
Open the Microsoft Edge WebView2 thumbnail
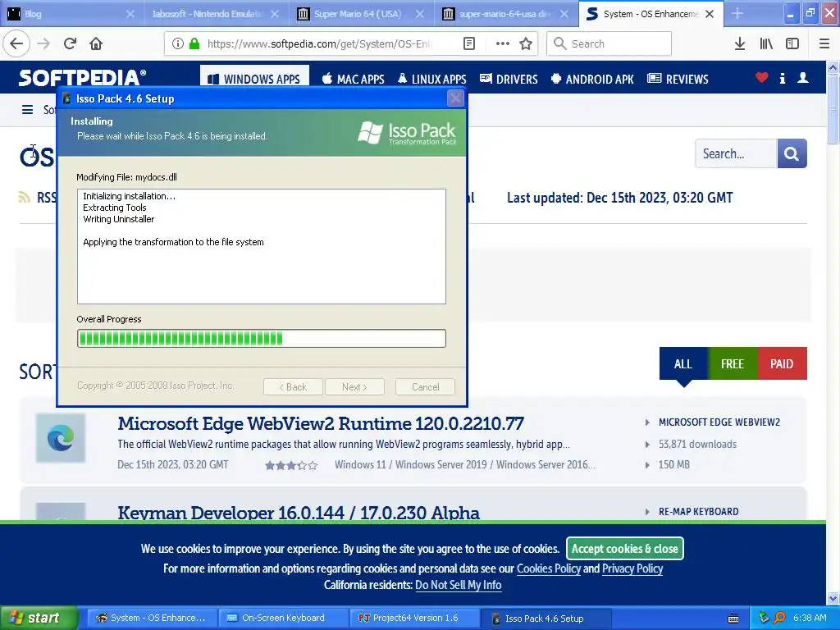point(61,438)
